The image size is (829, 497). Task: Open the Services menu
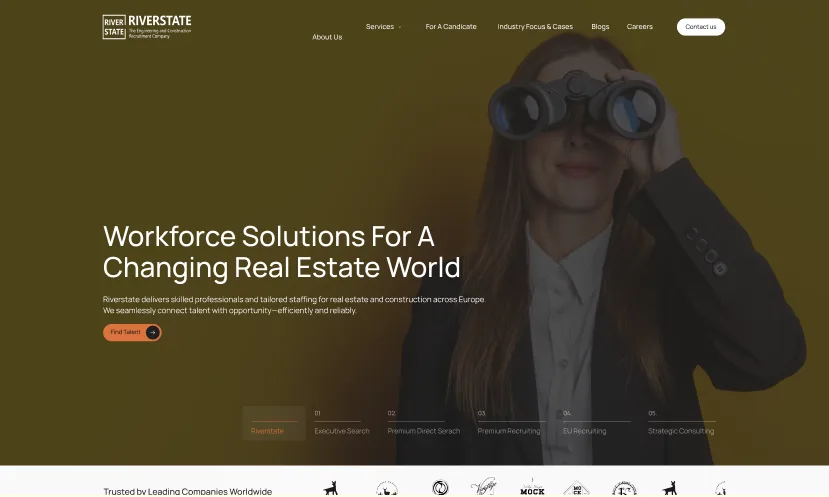(x=380, y=26)
